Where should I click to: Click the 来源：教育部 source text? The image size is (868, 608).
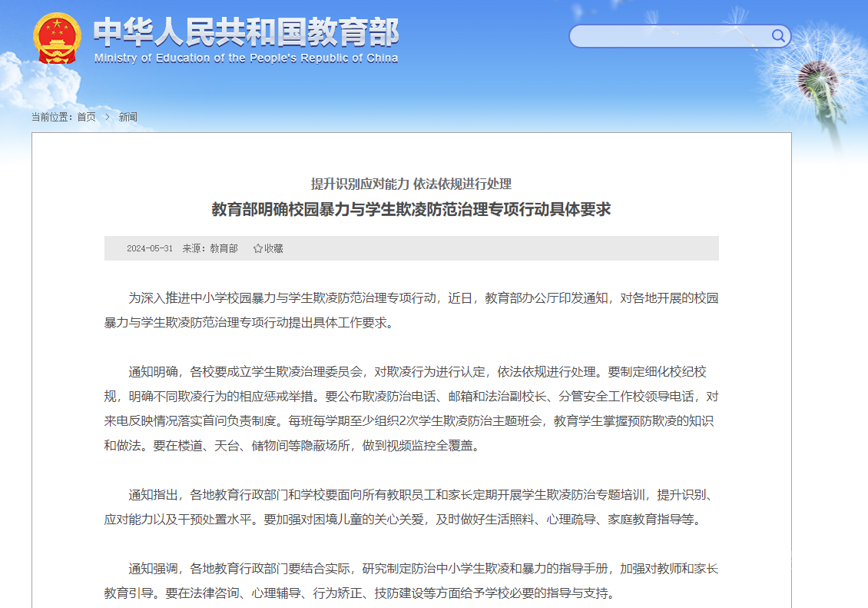(210, 248)
